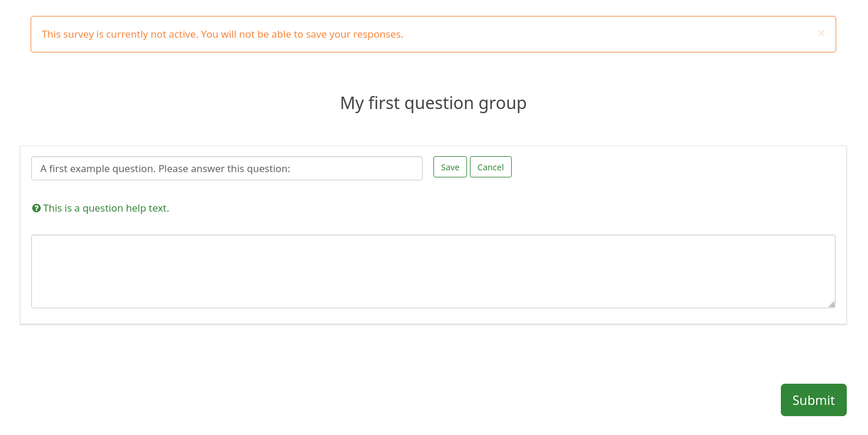Grab the answer textarea resize handle
The height and width of the screenshot is (435, 868).
(x=831, y=304)
